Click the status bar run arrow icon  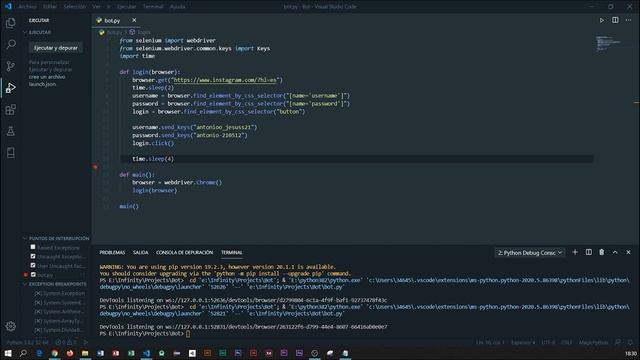(x=86, y=342)
